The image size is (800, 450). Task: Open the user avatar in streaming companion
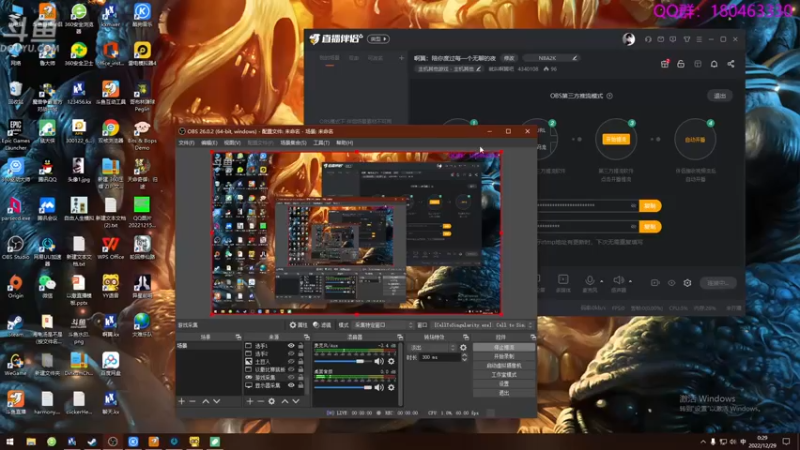[x=629, y=39]
